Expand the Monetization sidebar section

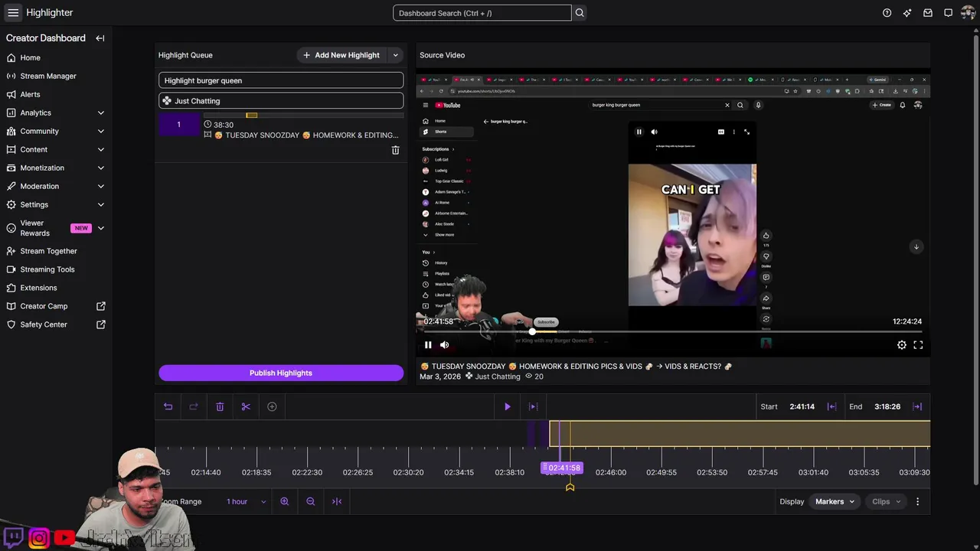pyautogui.click(x=100, y=168)
